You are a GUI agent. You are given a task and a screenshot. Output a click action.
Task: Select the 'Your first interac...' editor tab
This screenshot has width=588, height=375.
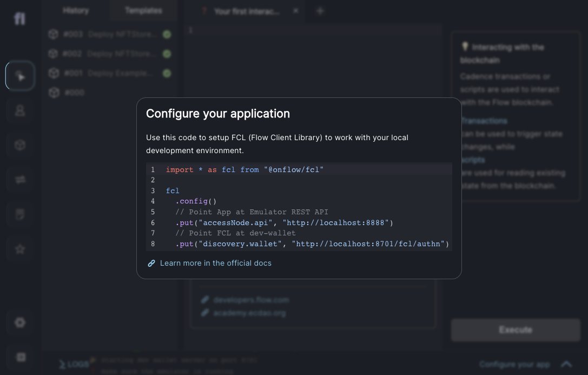point(246,11)
